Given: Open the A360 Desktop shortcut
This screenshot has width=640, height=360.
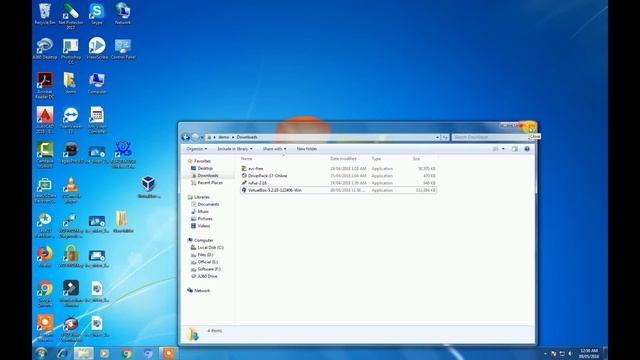Looking at the screenshot, I should [44, 49].
